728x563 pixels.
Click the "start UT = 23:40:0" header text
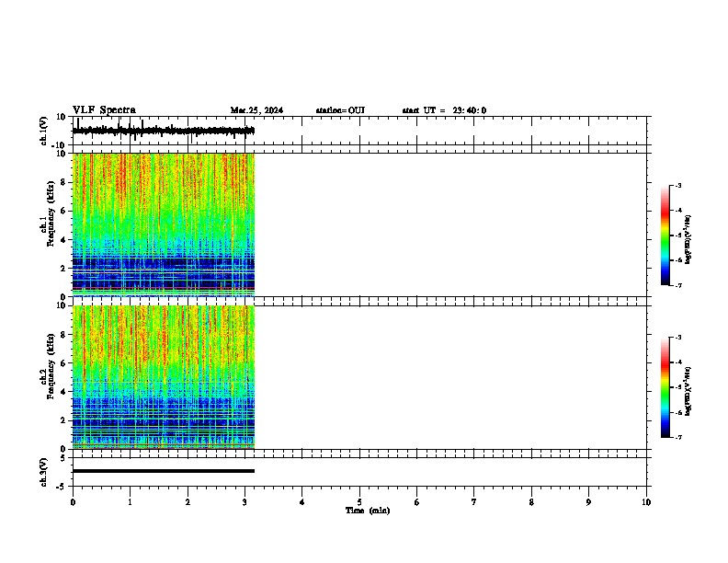tap(444, 110)
